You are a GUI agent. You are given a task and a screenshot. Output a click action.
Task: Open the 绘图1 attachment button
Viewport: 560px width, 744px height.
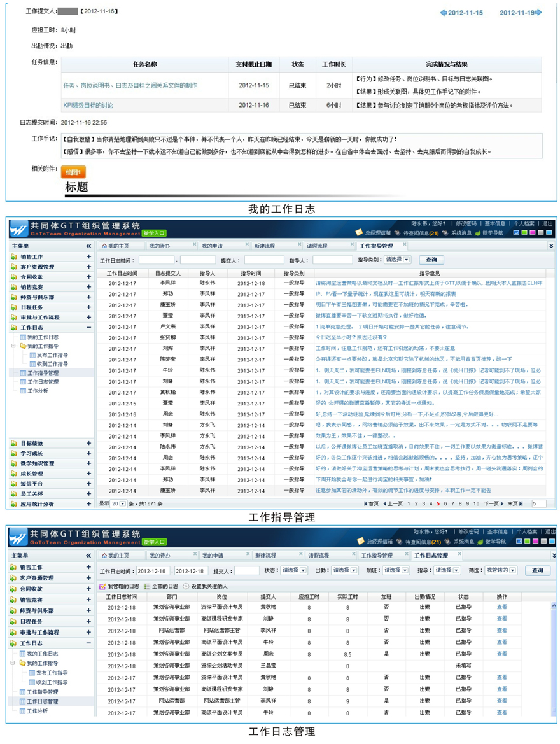(73, 172)
